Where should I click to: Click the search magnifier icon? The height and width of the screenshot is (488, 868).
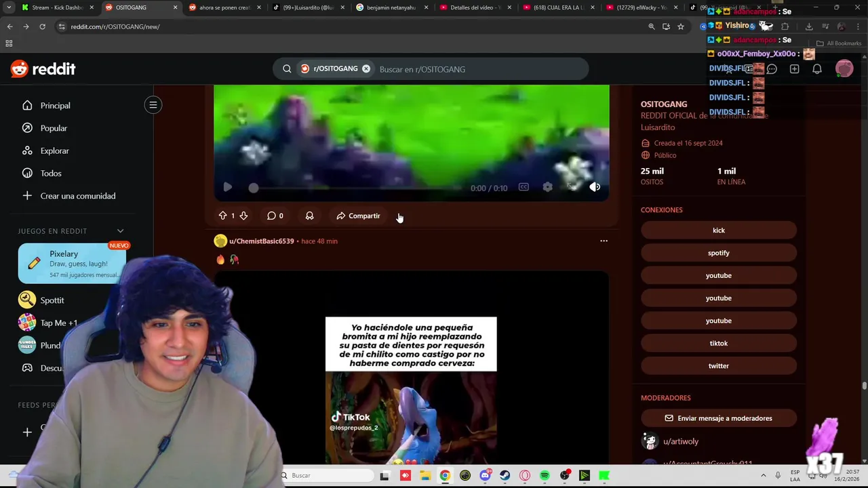[x=287, y=69]
